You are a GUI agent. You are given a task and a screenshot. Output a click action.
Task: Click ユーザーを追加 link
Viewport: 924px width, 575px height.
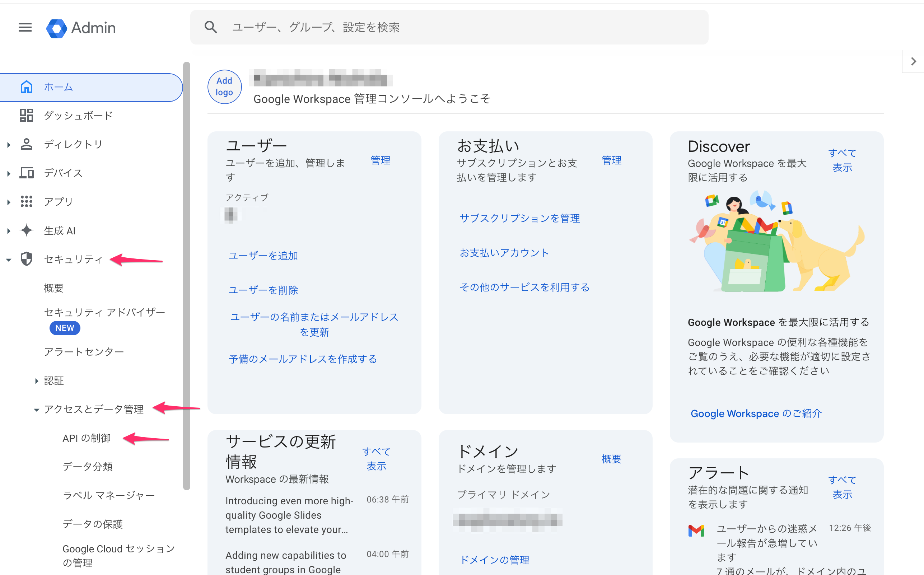[263, 256]
